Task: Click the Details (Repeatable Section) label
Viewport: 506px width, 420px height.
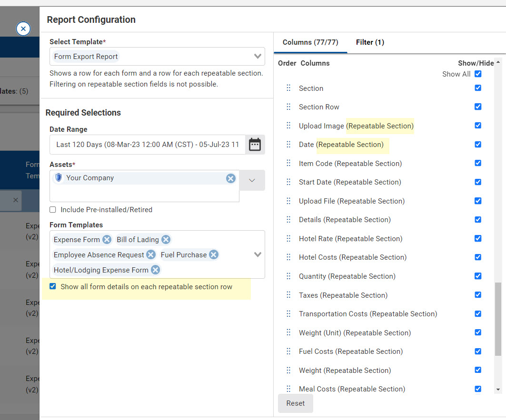Action: click(345, 220)
